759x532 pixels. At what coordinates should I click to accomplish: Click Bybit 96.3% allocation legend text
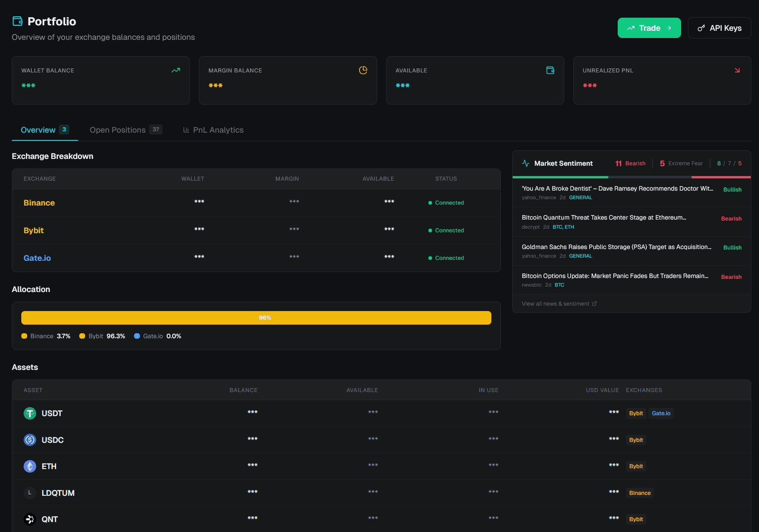(x=107, y=336)
